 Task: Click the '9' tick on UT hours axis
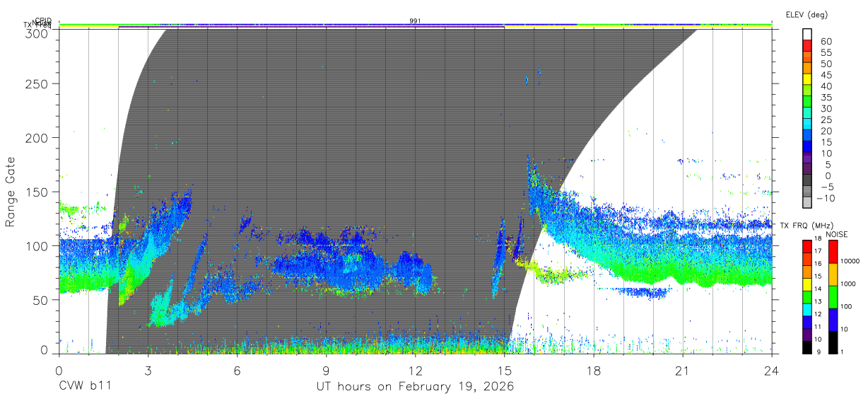[326, 371]
